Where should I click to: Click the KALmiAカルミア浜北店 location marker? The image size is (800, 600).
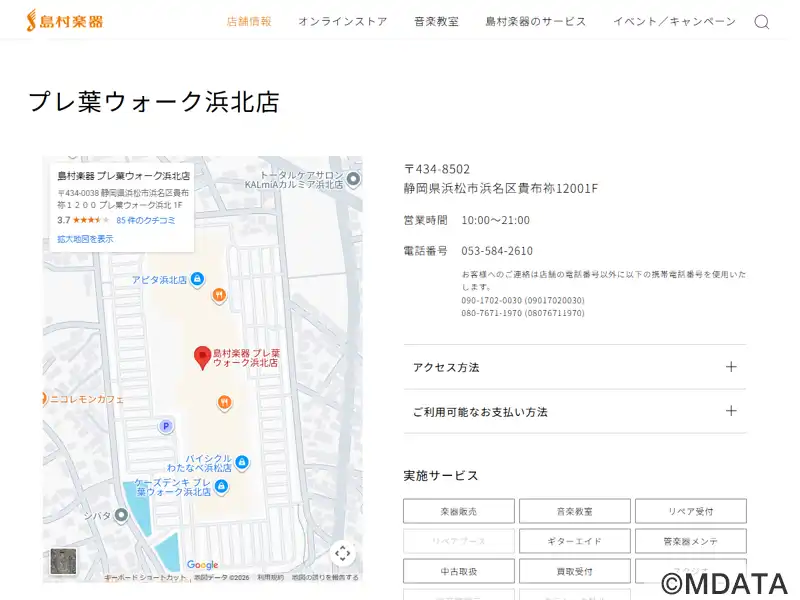(x=353, y=179)
